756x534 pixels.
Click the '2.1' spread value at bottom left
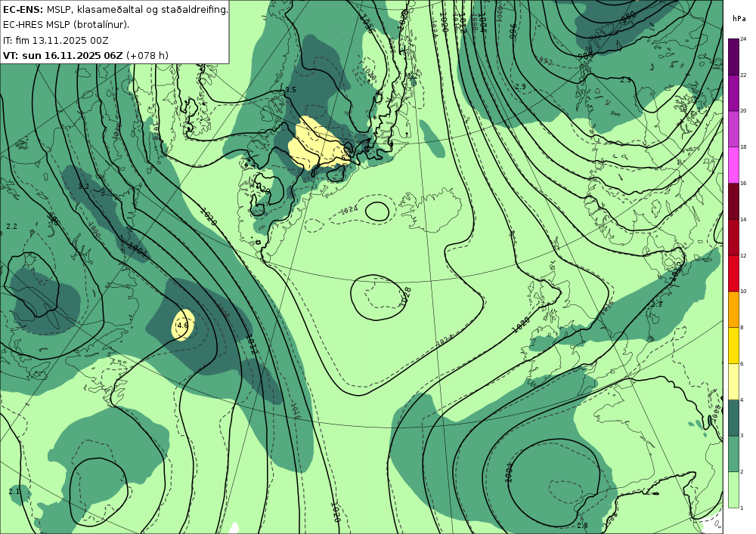tap(14, 491)
